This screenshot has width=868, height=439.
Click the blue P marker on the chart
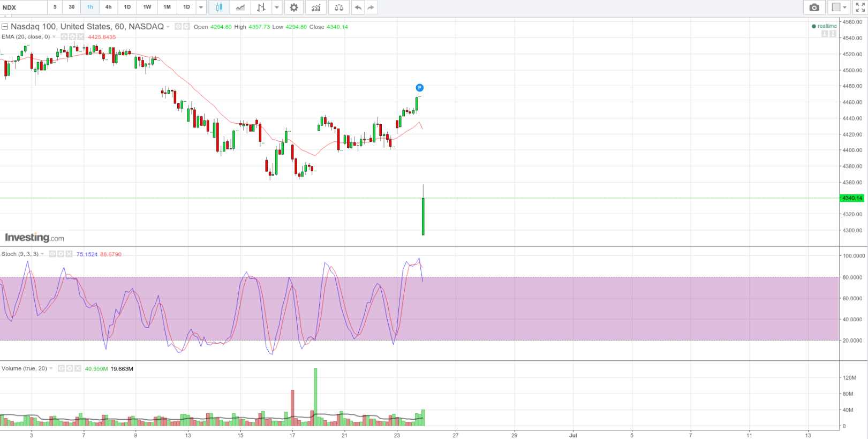coord(420,88)
